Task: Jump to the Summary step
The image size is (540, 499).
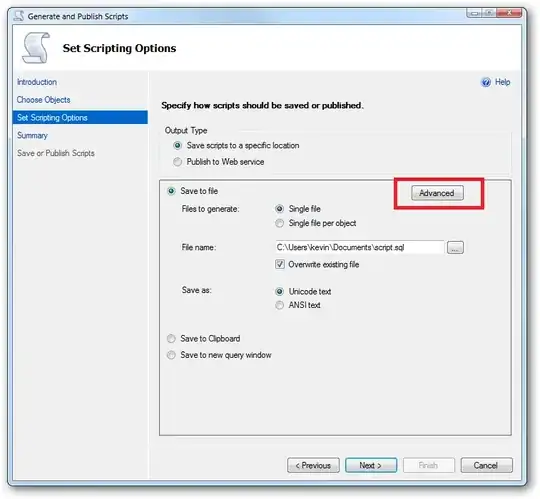Action: pos(32,135)
